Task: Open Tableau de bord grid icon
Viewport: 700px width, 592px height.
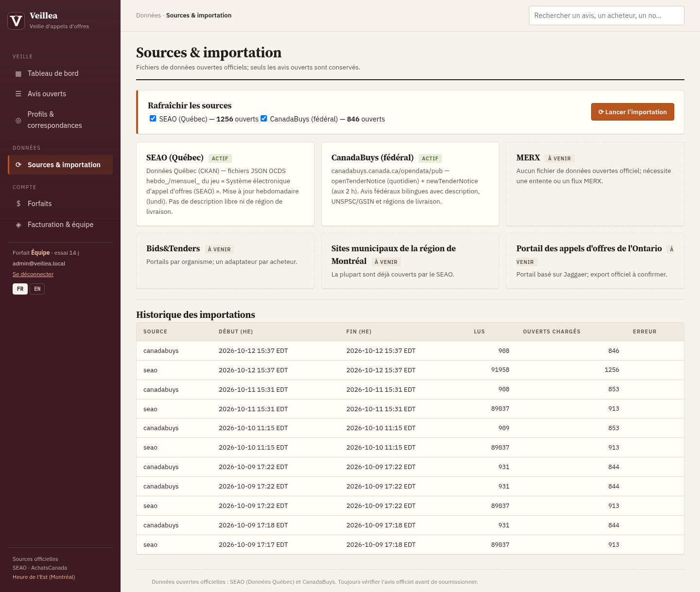Action: pyautogui.click(x=18, y=73)
